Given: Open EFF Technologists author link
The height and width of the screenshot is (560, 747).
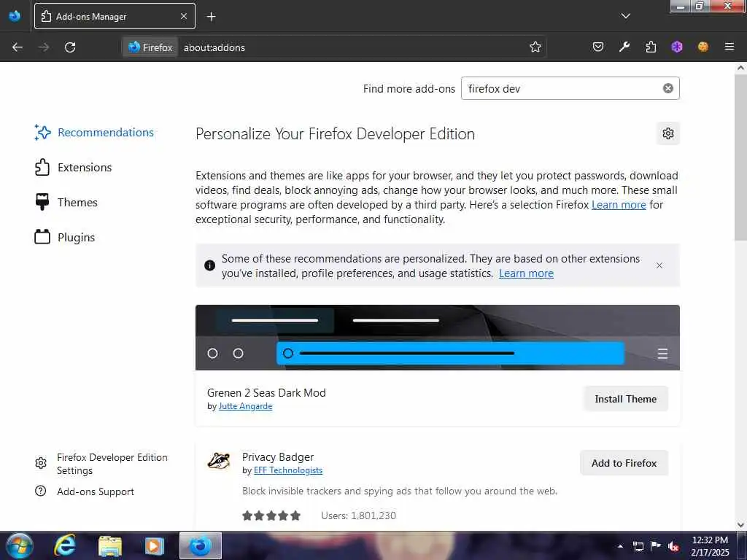Looking at the screenshot, I should [288, 470].
